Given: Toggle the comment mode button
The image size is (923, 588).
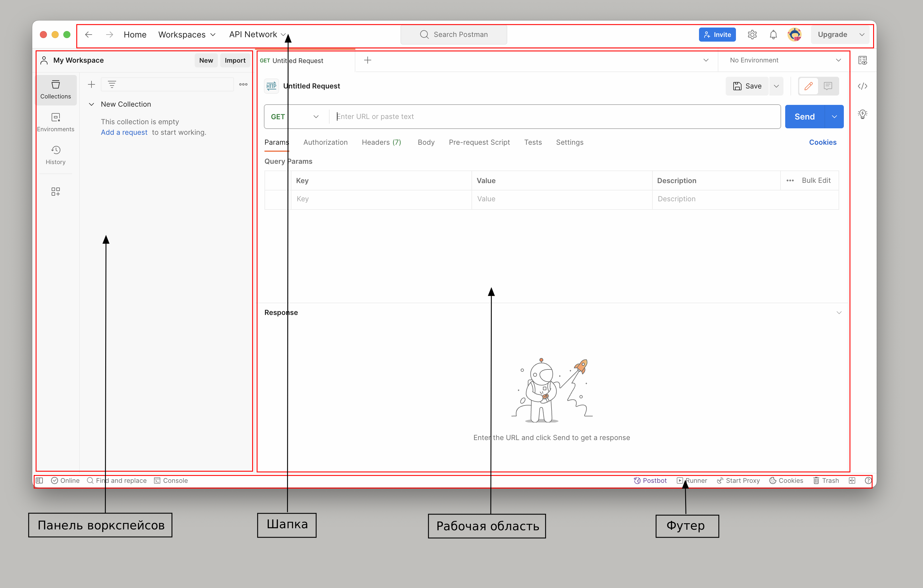Looking at the screenshot, I should 827,86.
